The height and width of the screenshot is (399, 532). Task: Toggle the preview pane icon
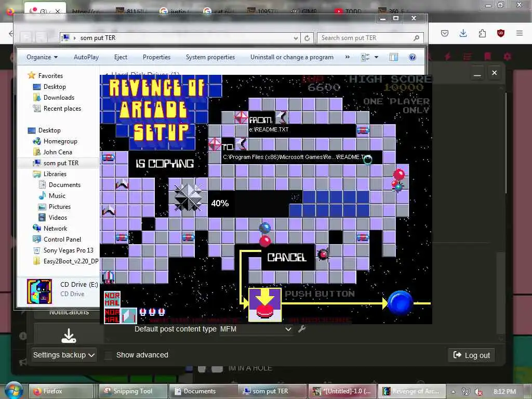(x=394, y=57)
